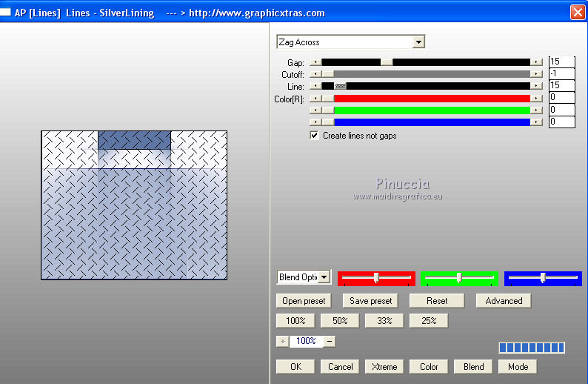The image size is (588, 384).
Task: Cancel the Lines filter dialog
Action: (x=340, y=366)
